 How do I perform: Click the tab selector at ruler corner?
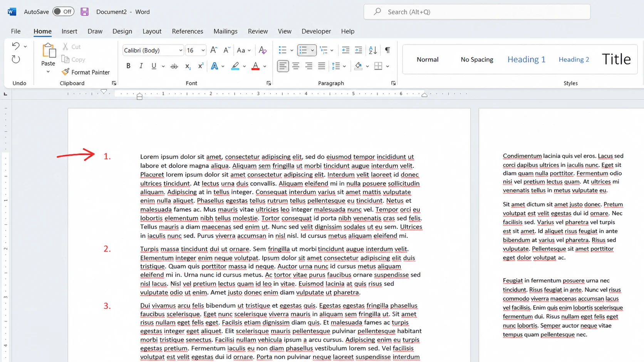point(5,94)
